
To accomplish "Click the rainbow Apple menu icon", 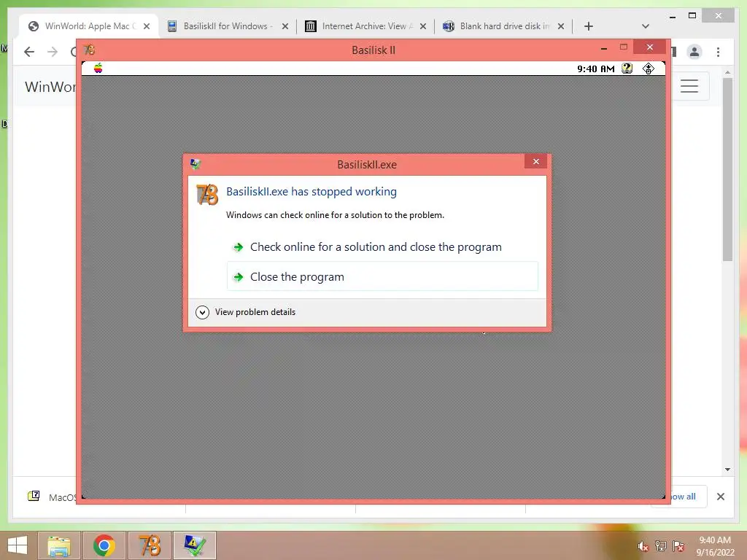I will 98,68.
